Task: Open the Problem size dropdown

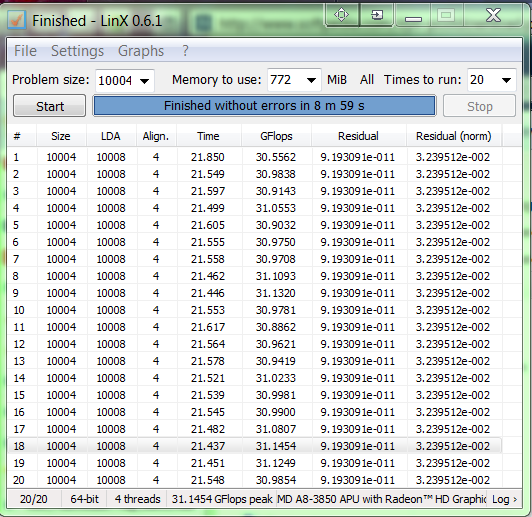Action: 125,81
